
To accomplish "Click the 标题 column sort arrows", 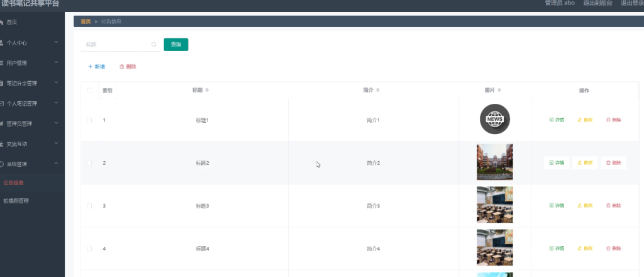I will pyautogui.click(x=207, y=90).
